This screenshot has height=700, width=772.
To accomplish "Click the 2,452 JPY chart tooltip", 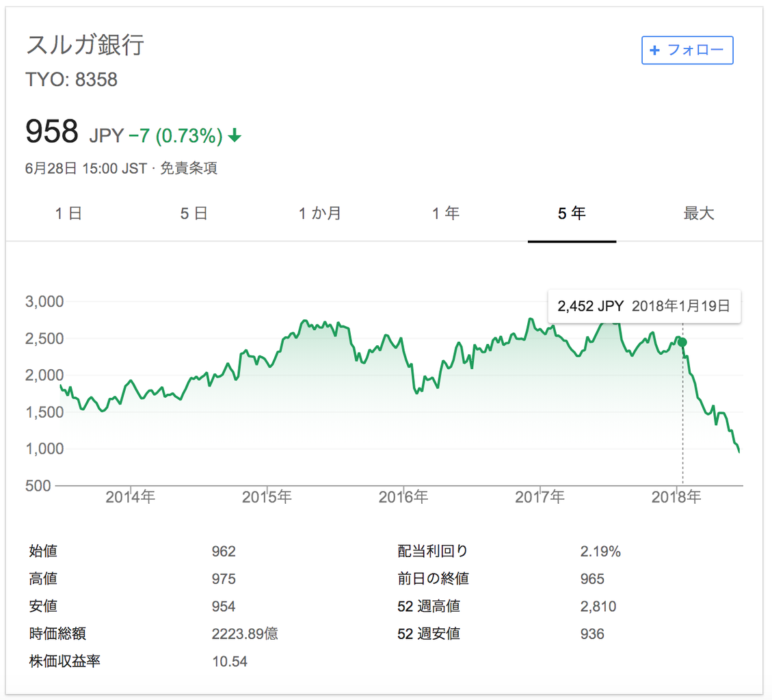I will tap(644, 306).
